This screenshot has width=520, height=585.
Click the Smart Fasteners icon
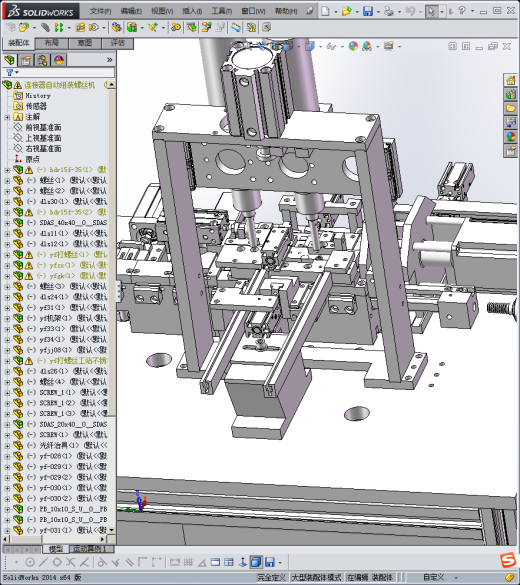(x=80, y=27)
